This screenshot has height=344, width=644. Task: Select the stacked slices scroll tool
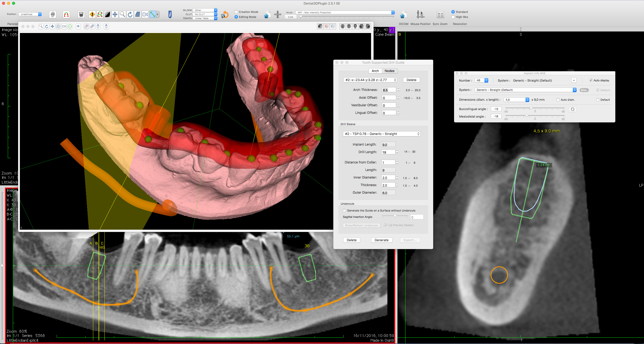(138, 14)
